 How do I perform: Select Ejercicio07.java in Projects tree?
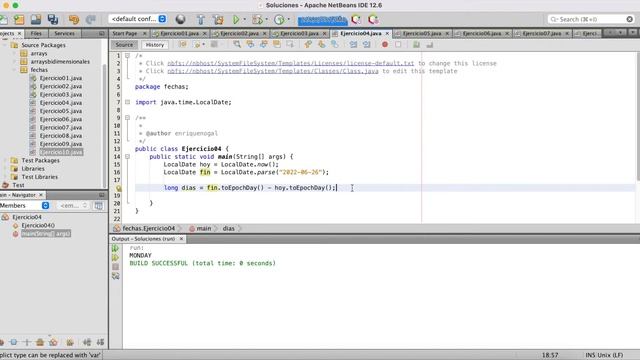pos(60,127)
